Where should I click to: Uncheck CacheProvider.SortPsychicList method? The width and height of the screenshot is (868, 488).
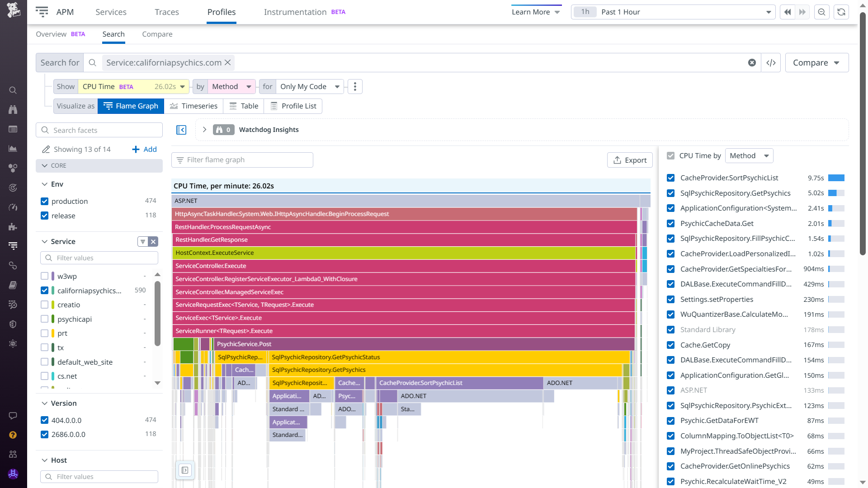point(670,178)
